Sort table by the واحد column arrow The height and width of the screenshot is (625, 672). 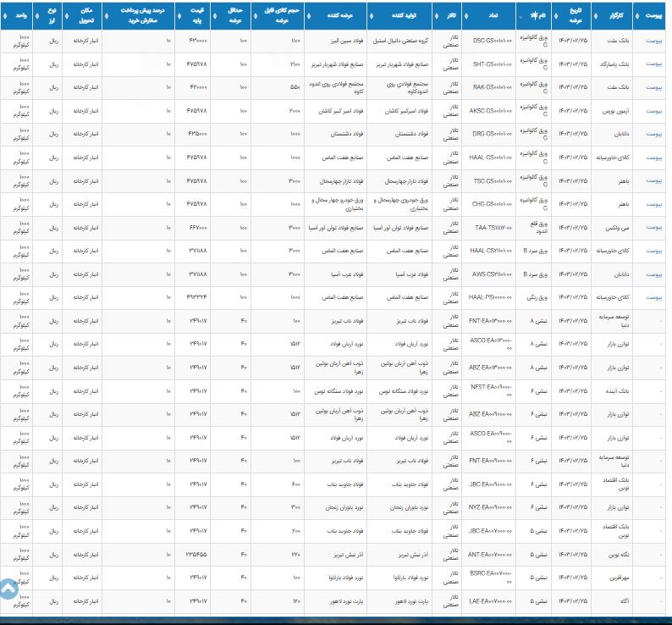(5, 16)
